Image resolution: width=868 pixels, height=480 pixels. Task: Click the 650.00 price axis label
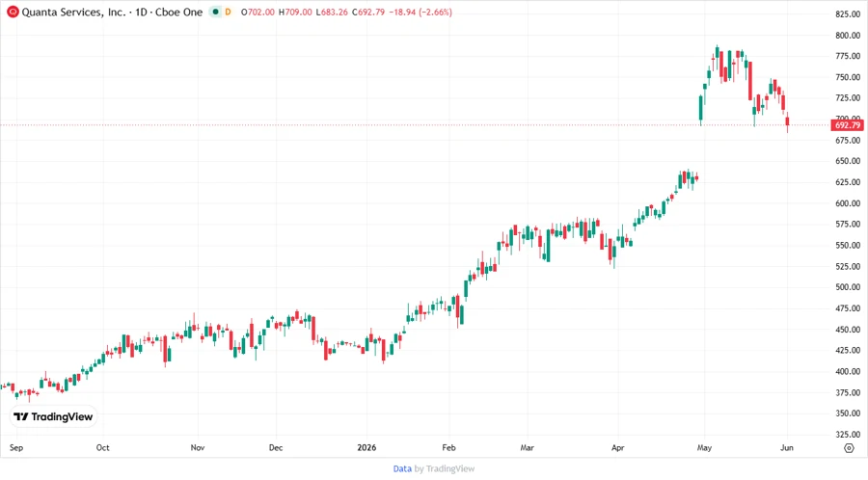pyautogui.click(x=848, y=161)
